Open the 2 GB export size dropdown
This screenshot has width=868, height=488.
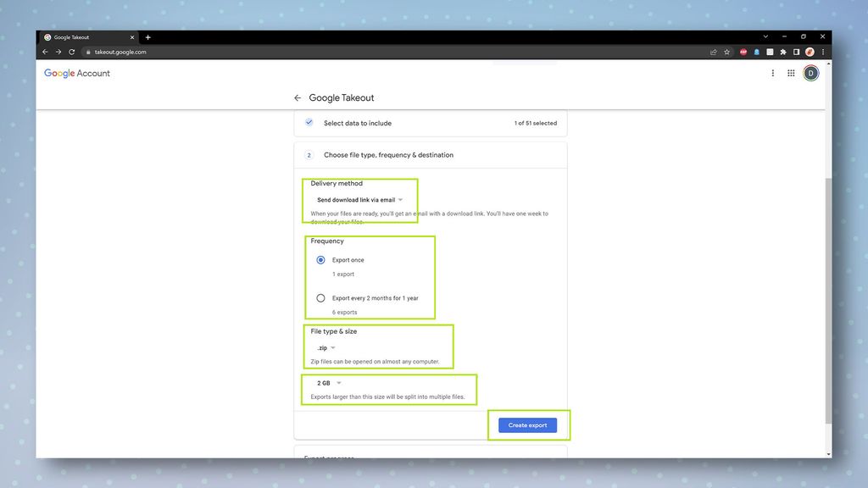tap(327, 382)
